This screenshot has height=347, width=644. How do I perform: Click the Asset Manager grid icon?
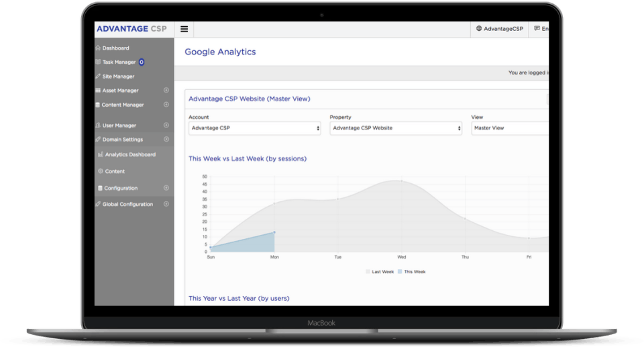[x=98, y=91]
